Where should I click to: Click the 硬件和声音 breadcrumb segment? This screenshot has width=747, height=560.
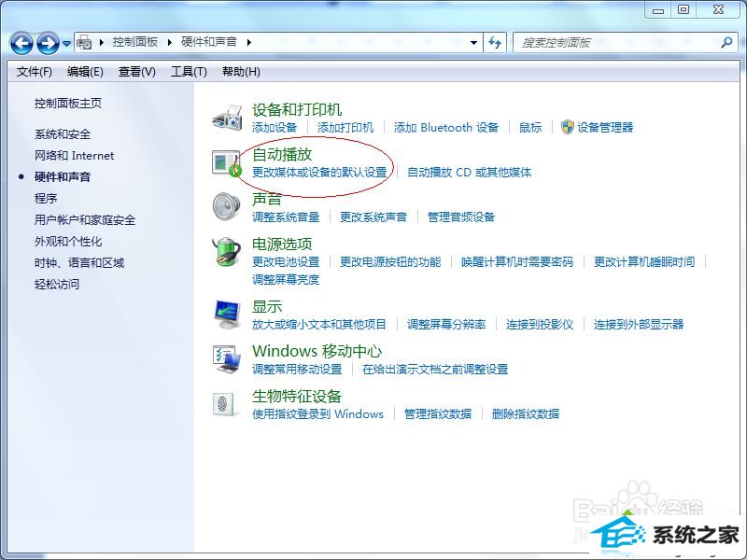coord(208,42)
